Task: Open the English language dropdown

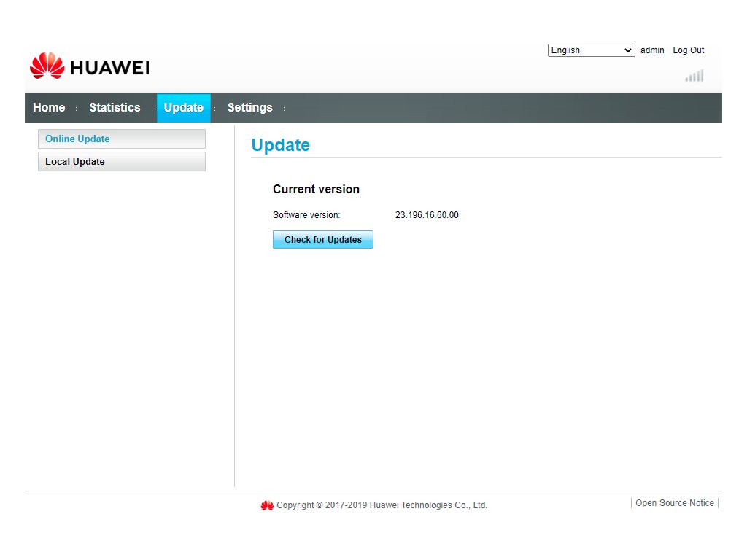Action: pyautogui.click(x=591, y=50)
